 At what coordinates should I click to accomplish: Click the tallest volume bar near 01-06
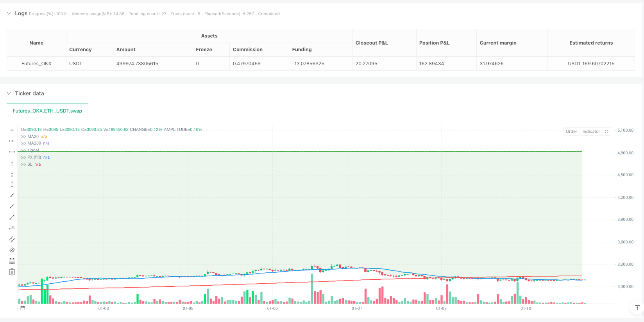[312, 289]
